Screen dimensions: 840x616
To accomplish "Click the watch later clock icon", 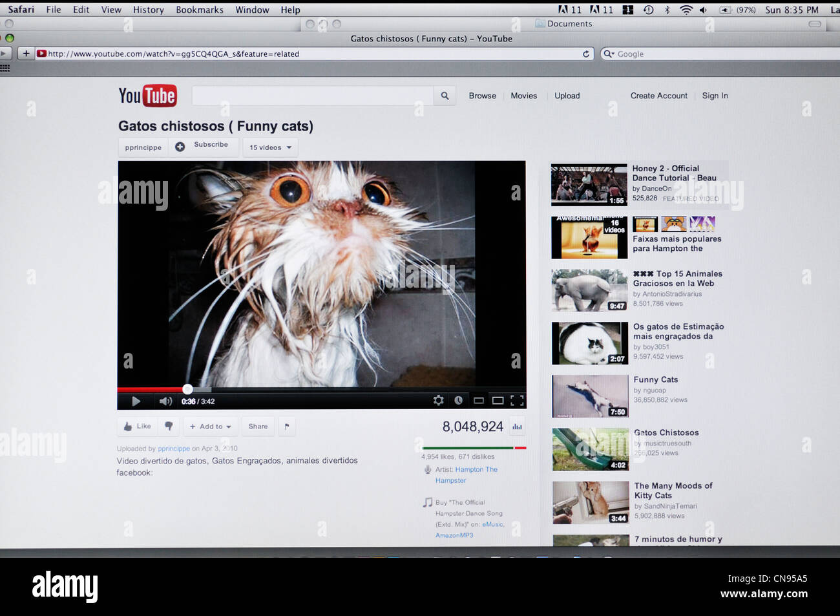I will (458, 401).
